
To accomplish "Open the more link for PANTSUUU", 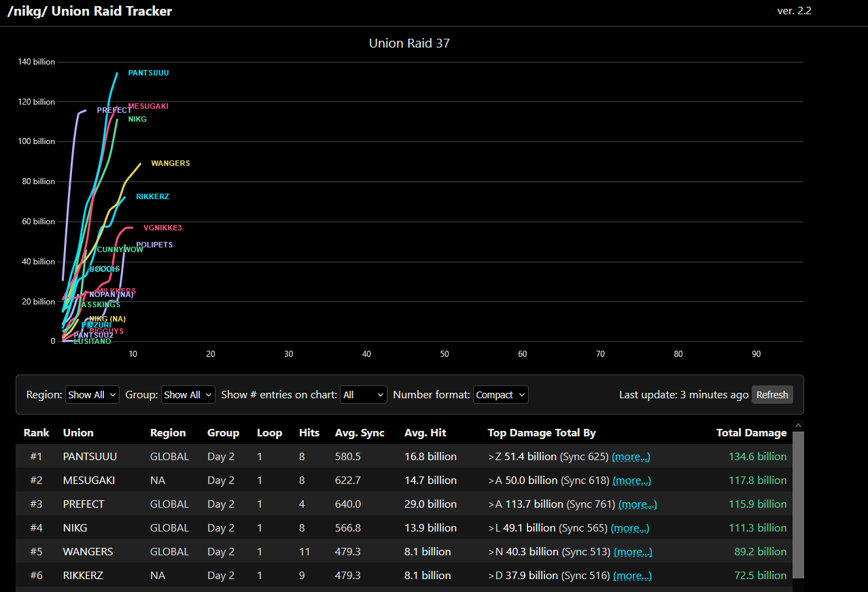I will (x=631, y=457).
